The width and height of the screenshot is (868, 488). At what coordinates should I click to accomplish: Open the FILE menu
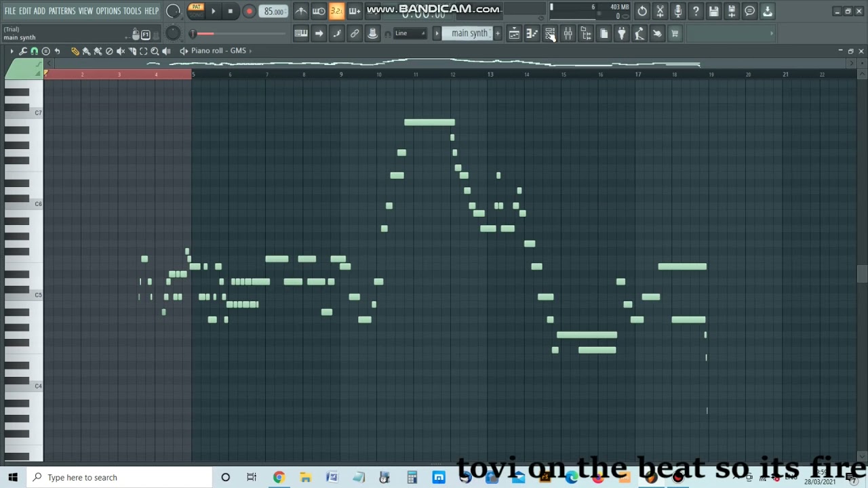coord(10,11)
